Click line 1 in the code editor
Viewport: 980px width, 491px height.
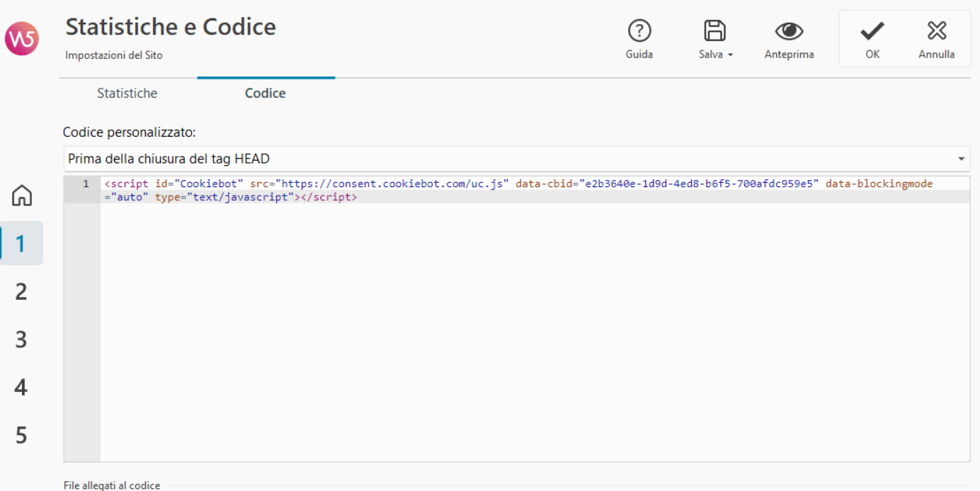tap(84, 183)
